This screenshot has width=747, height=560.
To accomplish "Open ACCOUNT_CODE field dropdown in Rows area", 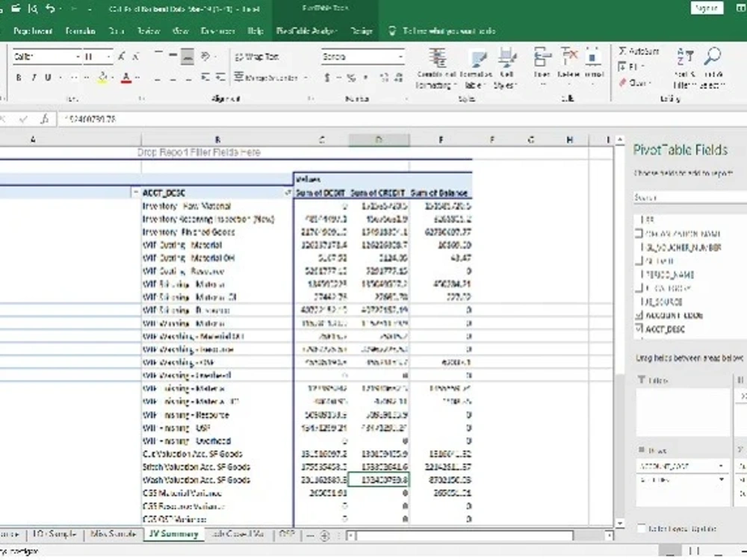I will point(721,466).
